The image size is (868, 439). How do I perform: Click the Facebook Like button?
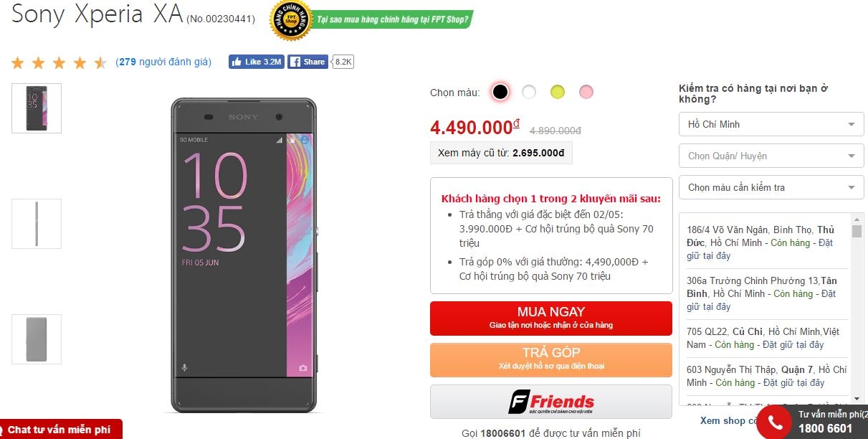click(256, 62)
